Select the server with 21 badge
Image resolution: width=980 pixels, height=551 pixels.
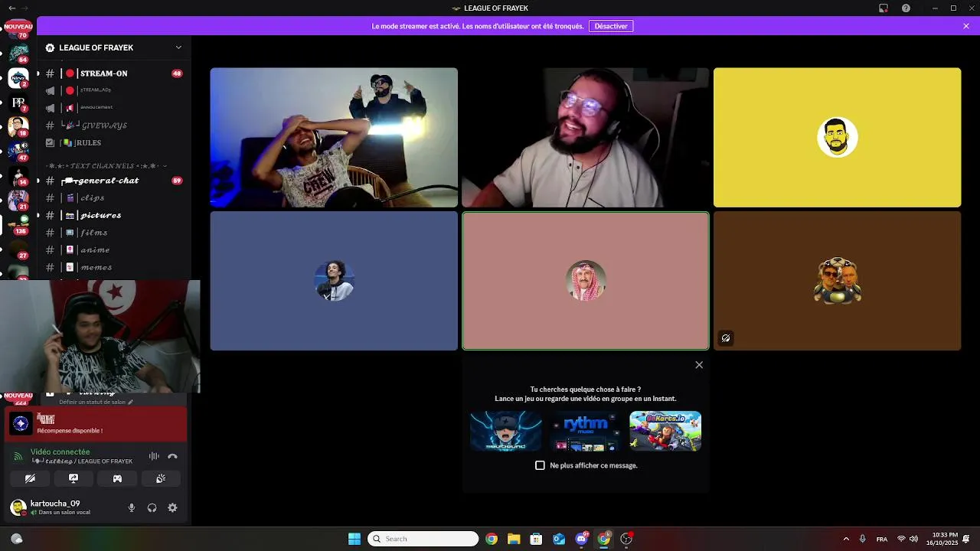click(x=18, y=201)
